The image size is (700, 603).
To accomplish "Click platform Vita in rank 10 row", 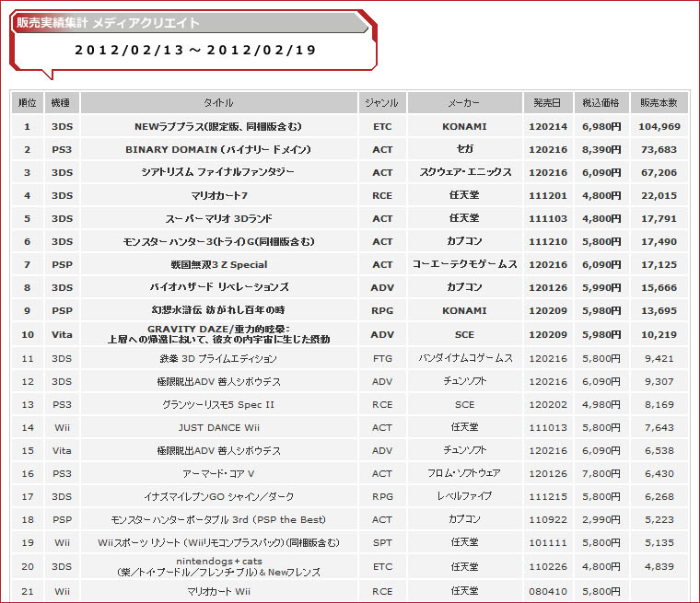I will tap(62, 334).
